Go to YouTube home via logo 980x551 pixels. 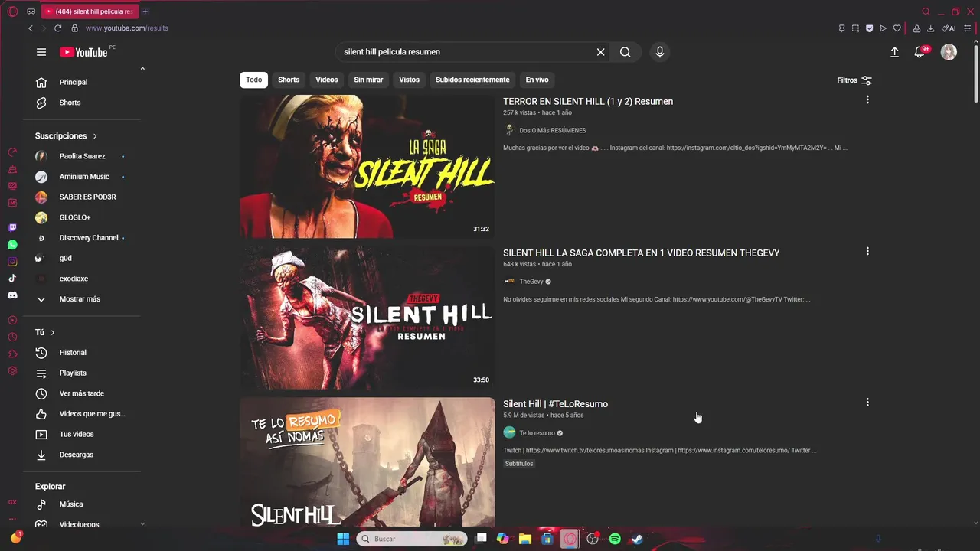pyautogui.click(x=83, y=52)
